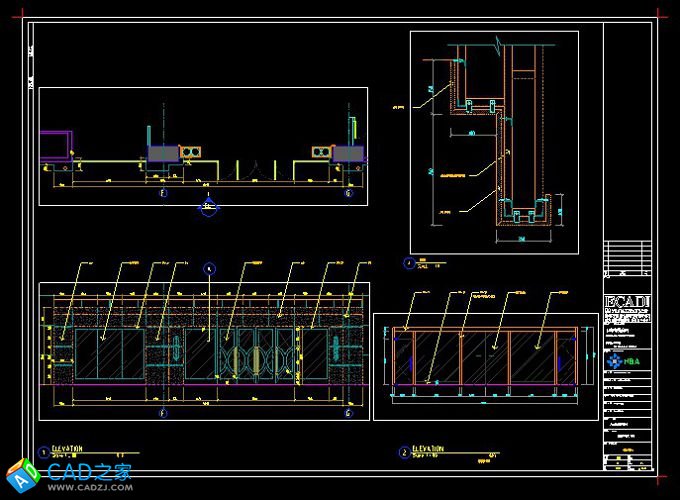
Task: Select the ECADI title block logo
Action: (627, 302)
